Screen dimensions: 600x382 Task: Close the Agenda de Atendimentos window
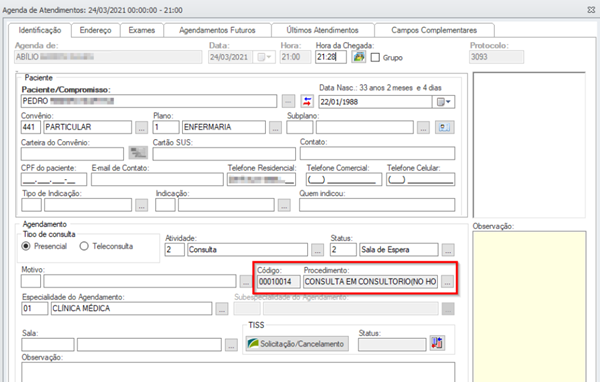591,10
